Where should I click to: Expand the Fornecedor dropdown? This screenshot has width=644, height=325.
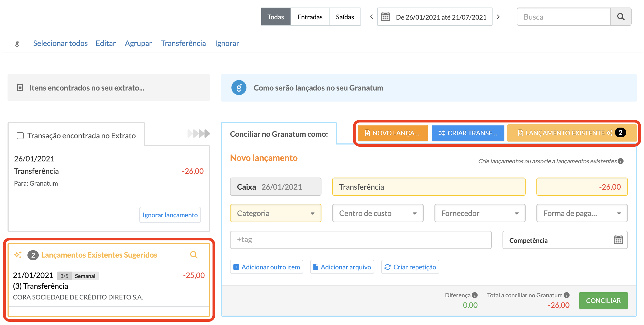coord(480,213)
